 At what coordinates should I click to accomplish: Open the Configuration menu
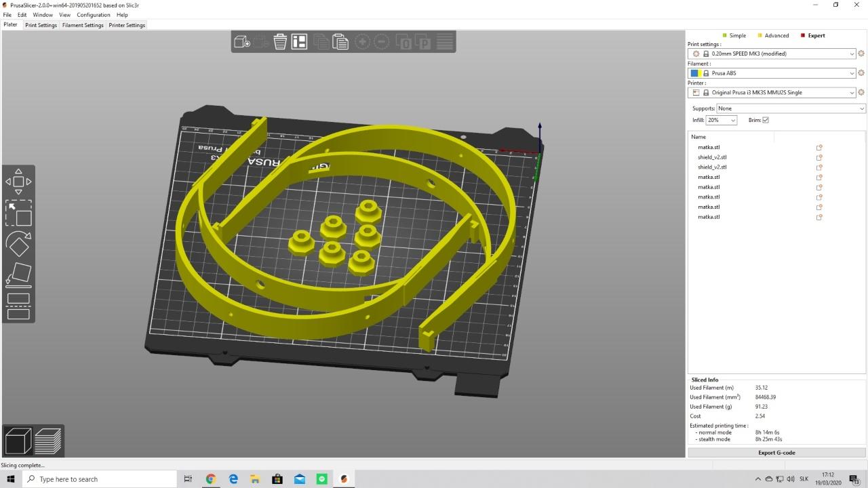tap(94, 14)
